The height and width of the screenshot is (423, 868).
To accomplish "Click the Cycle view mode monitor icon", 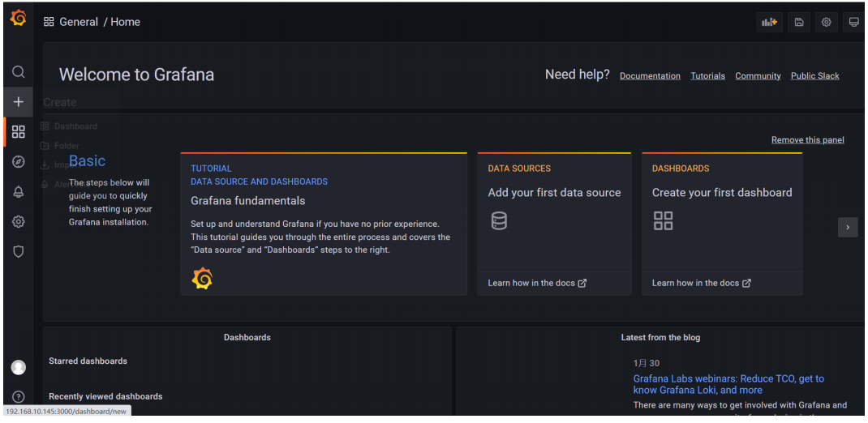I will pos(854,22).
